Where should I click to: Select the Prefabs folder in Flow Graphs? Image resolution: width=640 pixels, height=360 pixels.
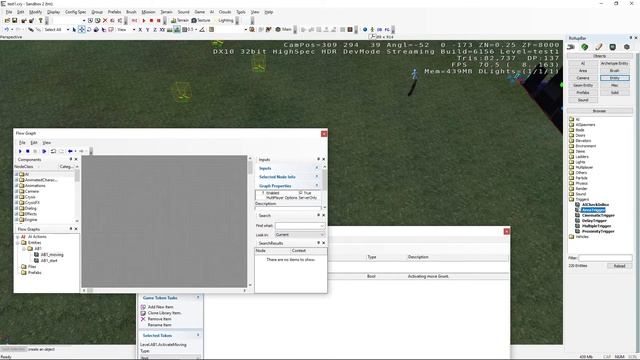(x=35, y=272)
